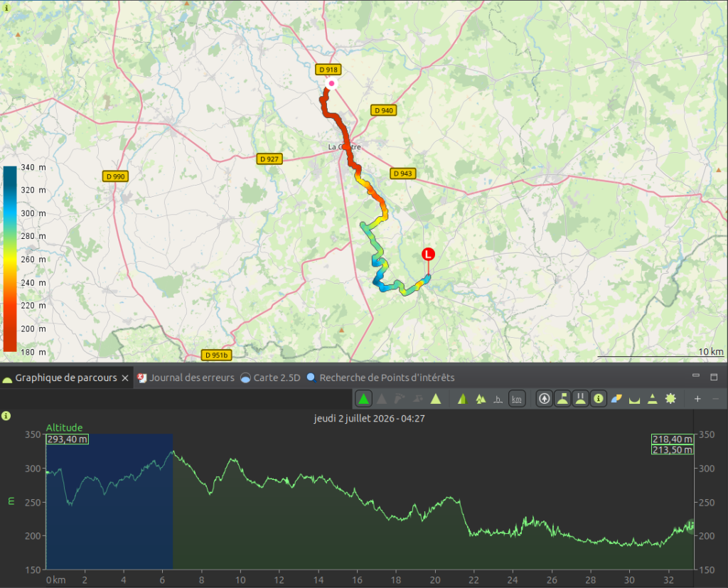
Task: Click the triple triangle multi-tour icon
Action: pyautogui.click(x=481, y=398)
